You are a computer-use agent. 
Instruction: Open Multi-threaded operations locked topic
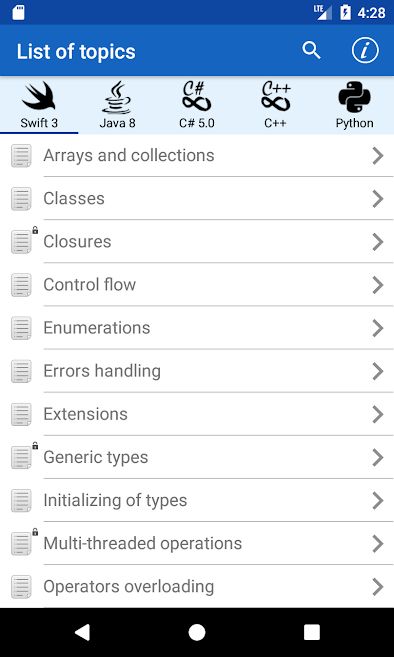[197, 543]
